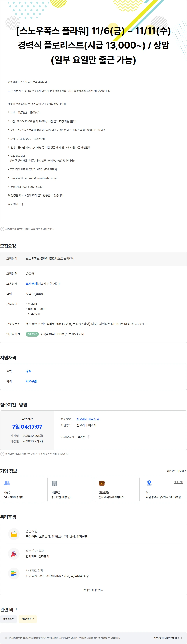Click the 프리랜서 employment type link
Viewport: 187px width, 644px height.
point(31,284)
